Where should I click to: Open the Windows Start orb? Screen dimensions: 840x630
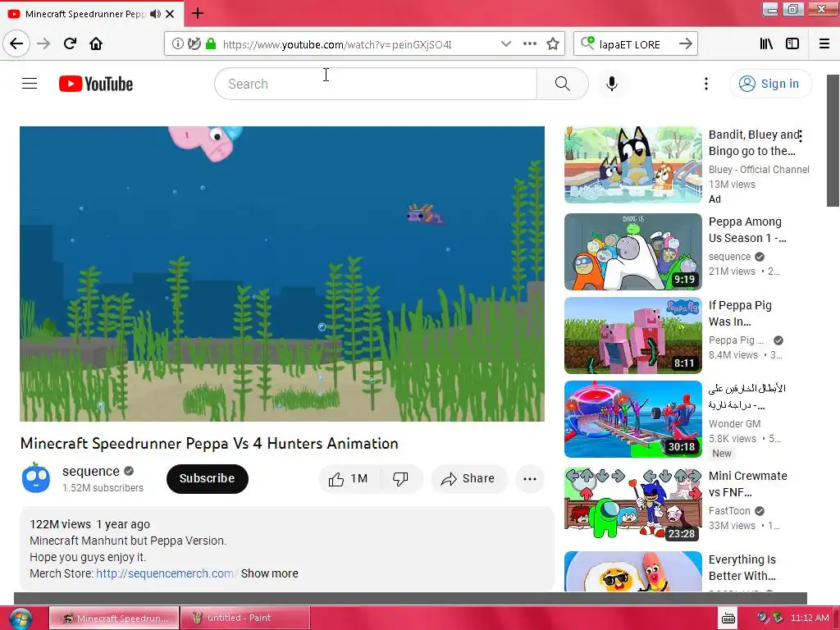click(21, 619)
